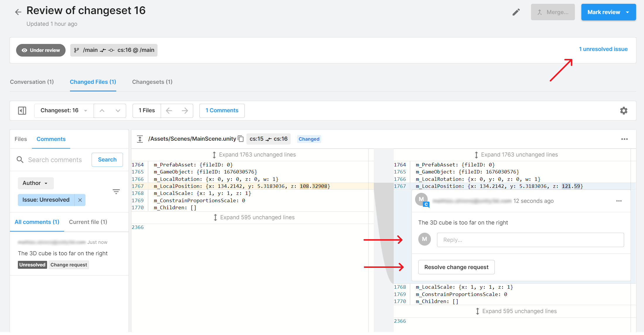Expand 1763 unchanged lines in left pane
Screen dimensions: 644x335
(254, 155)
